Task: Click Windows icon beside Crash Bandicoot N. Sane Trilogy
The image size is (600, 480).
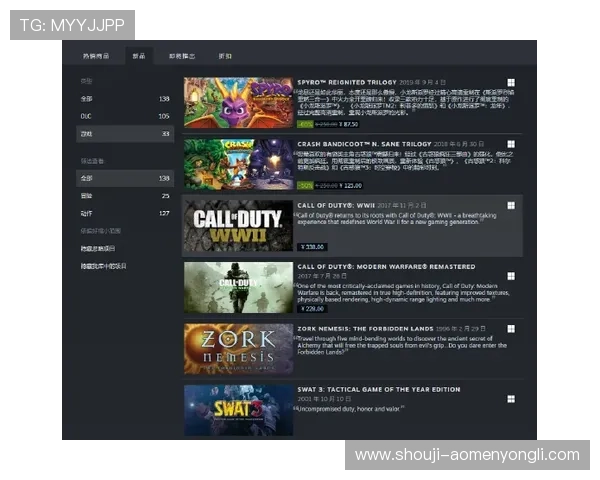Action: 510,144
